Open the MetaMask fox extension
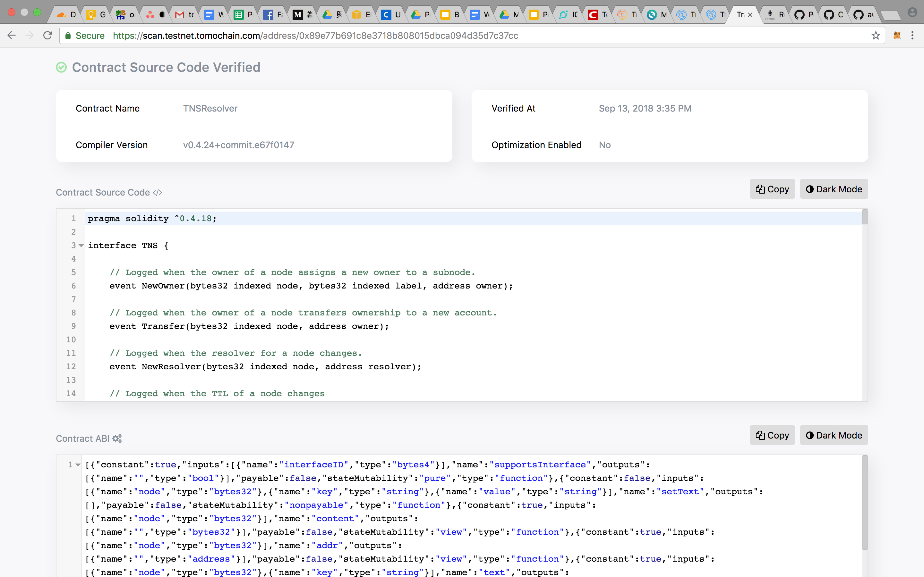This screenshot has height=577, width=924. coord(897,36)
